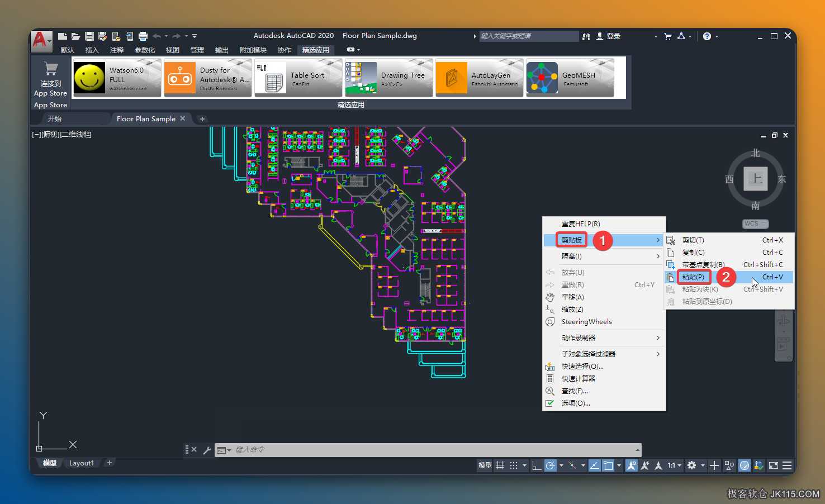Select 带基点复制(B) menu entry

click(x=729, y=265)
